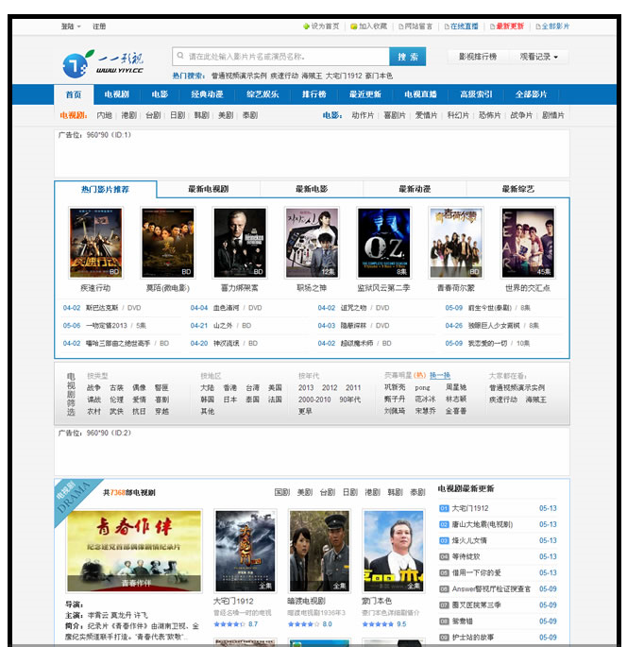Open the blue 在线直播 top link
The height and width of the screenshot is (647, 644).
point(461,26)
